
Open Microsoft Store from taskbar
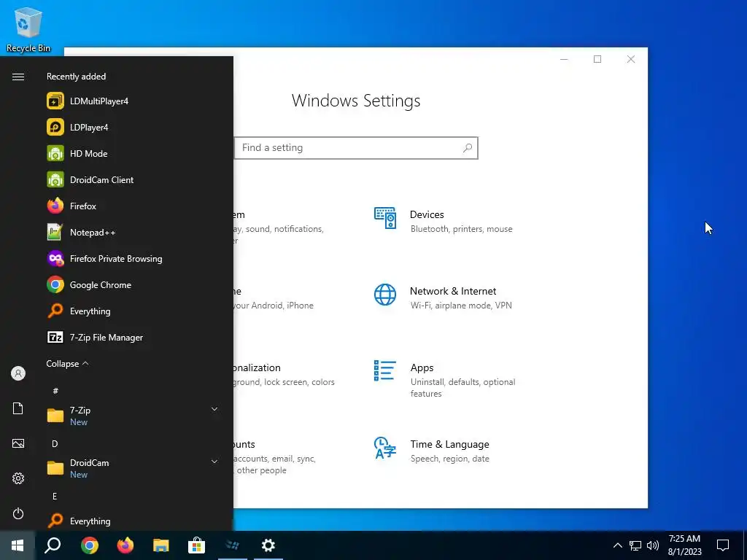point(196,545)
